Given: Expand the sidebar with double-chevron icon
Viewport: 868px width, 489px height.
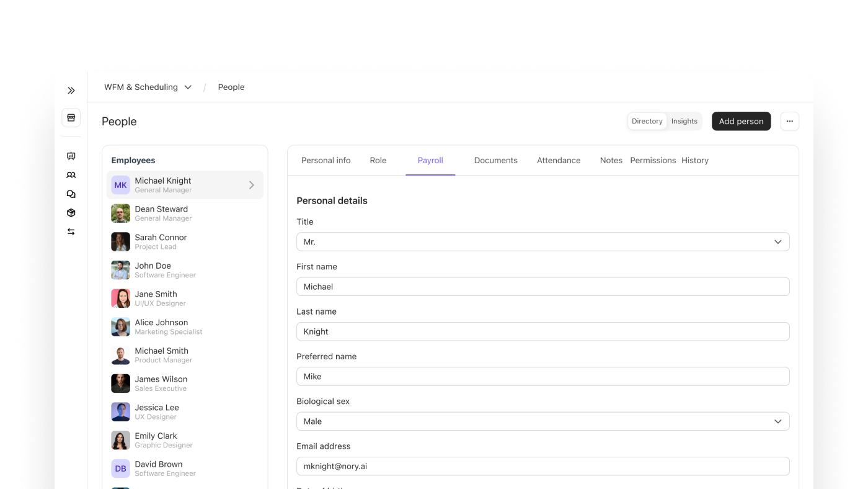Looking at the screenshot, I should tap(71, 91).
